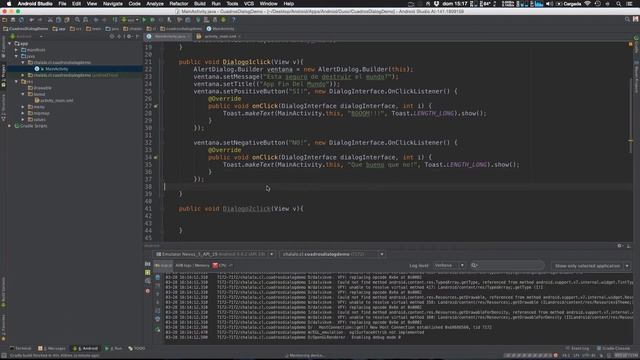Click MainActivity breadcrumb in navigation bar
640x360 pixels.
point(220,29)
